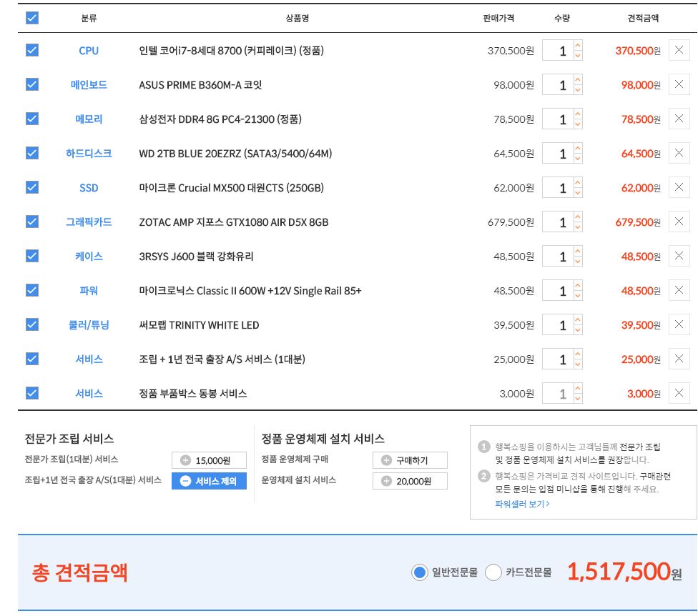The image size is (698, 616).
Task: Select the 일반전문몰 radio button
Action: [419, 572]
